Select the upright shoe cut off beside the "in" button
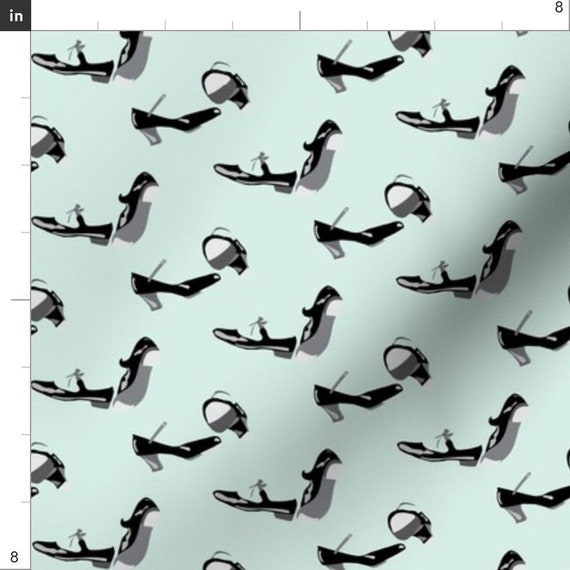Image resolution: width=570 pixels, height=570 pixels. pyautogui.click(x=133, y=56)
